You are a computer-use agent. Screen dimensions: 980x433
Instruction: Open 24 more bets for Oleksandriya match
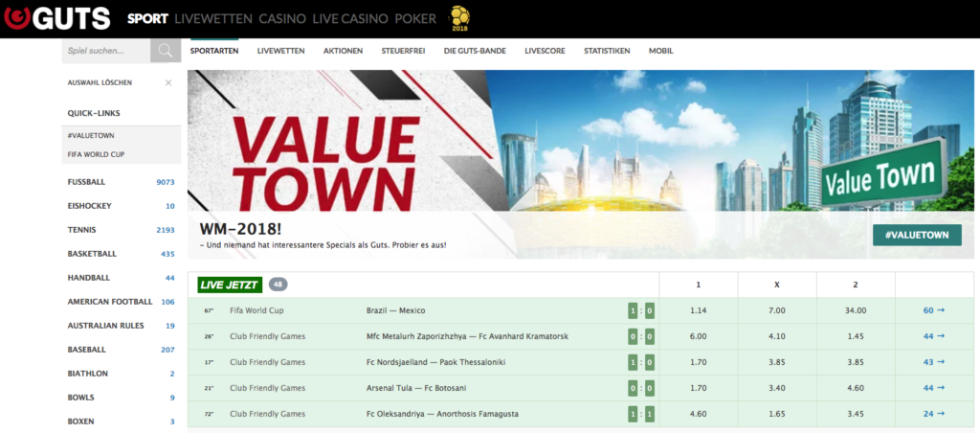(934, 414)
